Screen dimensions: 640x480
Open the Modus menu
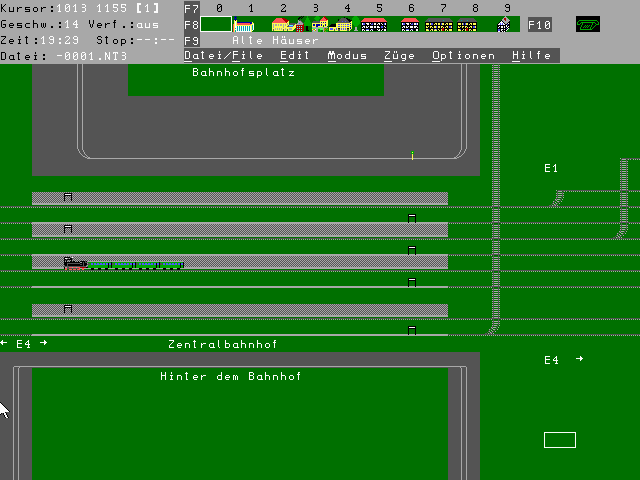click(347, 56)
